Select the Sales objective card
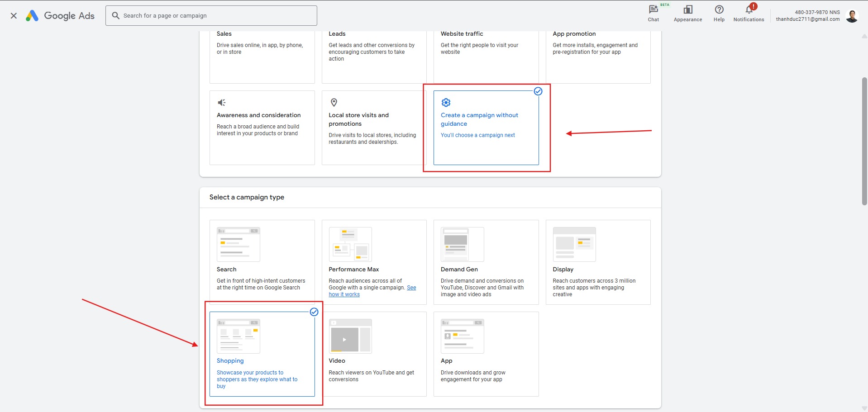 pyautogui.click(x=262, y=57)
